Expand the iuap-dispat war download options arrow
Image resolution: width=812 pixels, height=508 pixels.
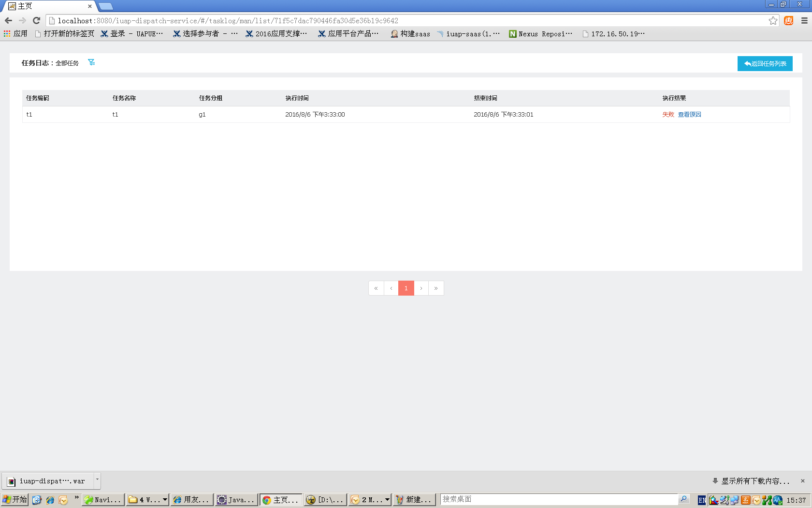[97, 480]
